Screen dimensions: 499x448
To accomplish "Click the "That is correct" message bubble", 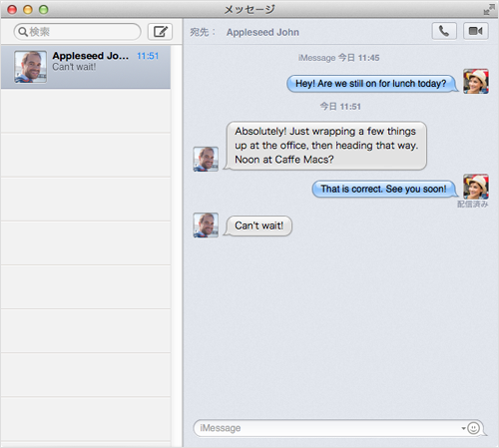I will (x=385, y=189).
